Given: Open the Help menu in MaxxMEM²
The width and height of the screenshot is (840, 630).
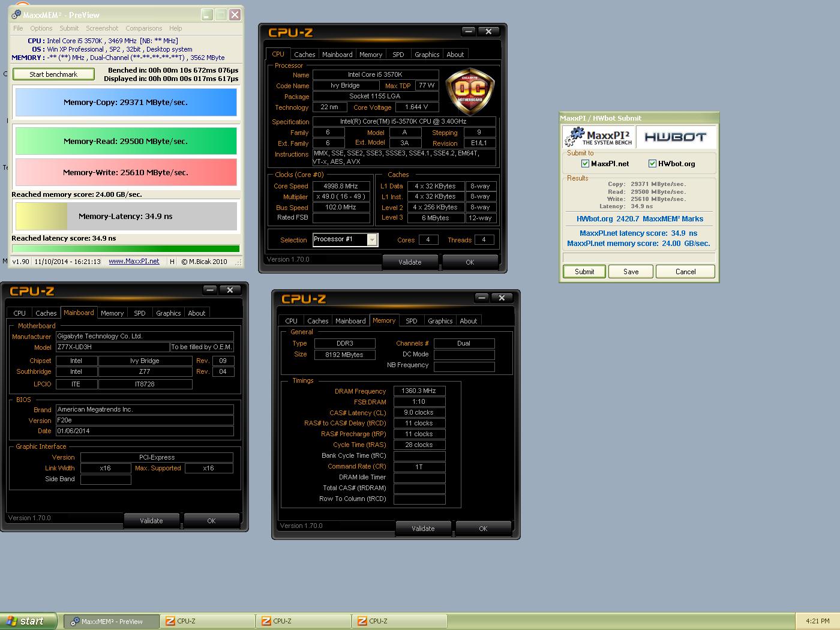Looking at the screenshot, I should [175, 28].
